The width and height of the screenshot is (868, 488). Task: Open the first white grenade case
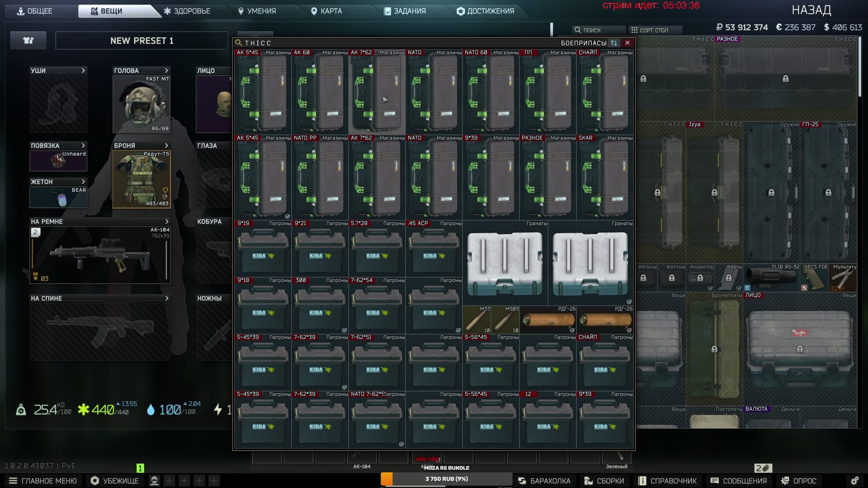pyautogui.click(x=505, y=264)
